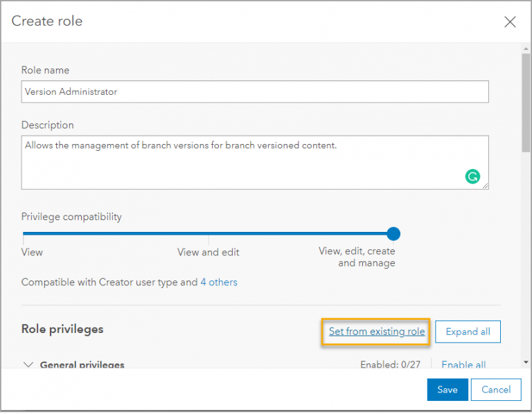This screenshot has width=532, height=414.
Task: Cancel role creation
Action: click(496, 390)
